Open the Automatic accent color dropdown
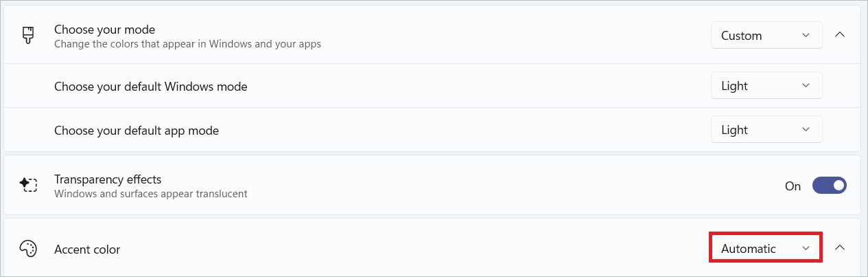868x277 pixels. (x=765, y=249)
